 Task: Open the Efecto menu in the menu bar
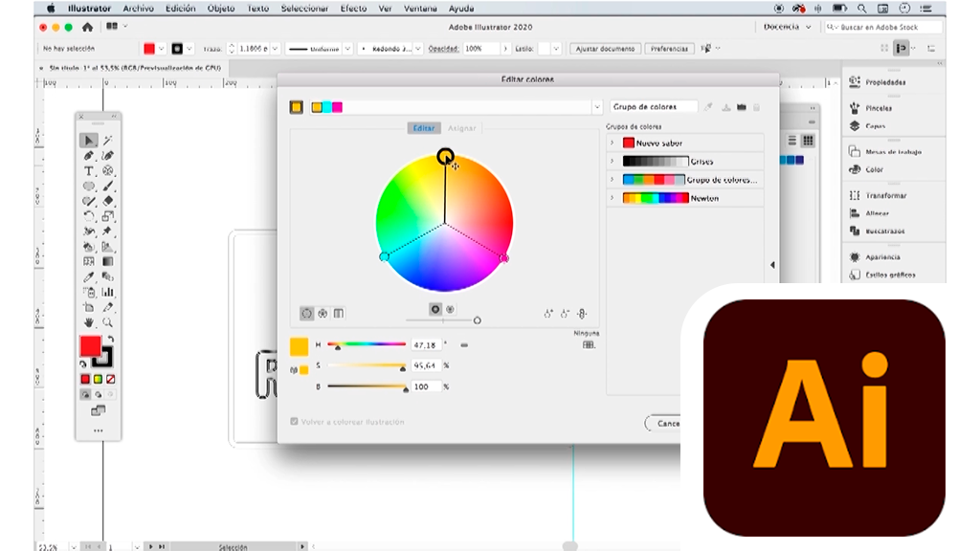tap(352, 9)
